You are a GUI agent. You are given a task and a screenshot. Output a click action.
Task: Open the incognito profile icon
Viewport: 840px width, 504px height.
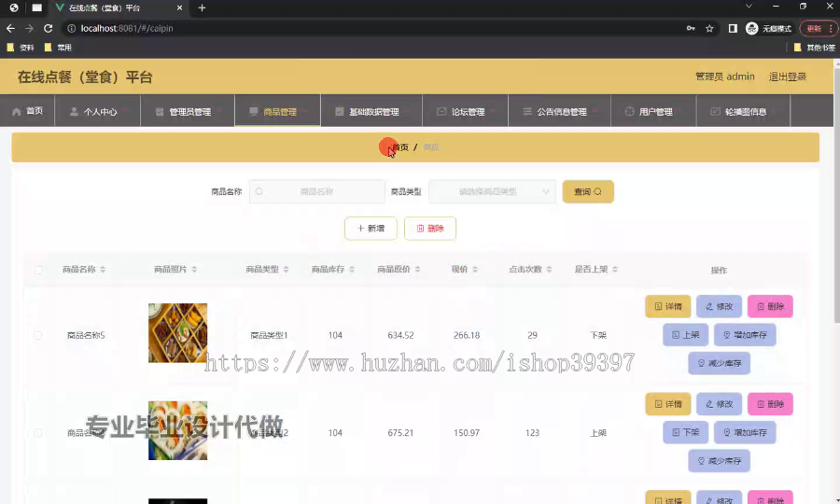[x=751, y=28]
